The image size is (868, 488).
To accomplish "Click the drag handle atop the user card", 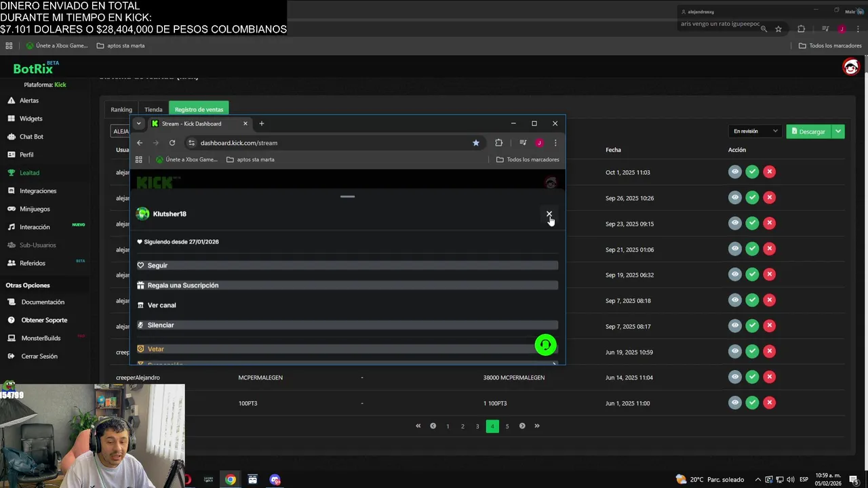I will pos(347,197).
